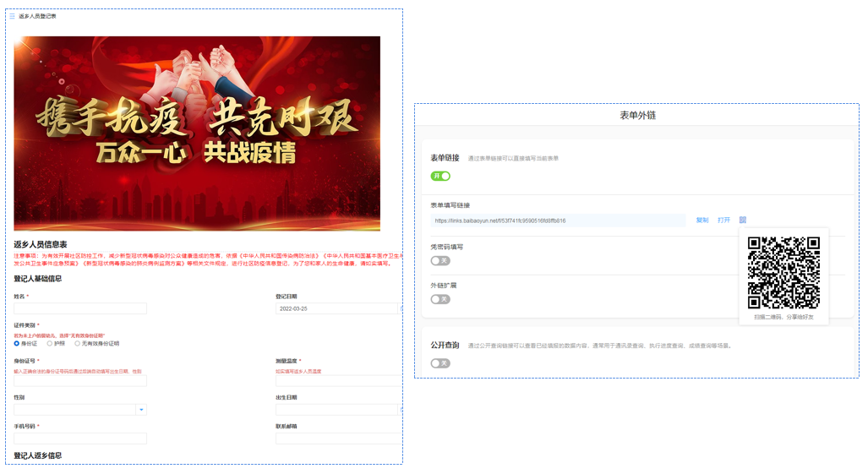
Task: Click the menu icon beside 返乡人员登记表
Action: [12, 16]
